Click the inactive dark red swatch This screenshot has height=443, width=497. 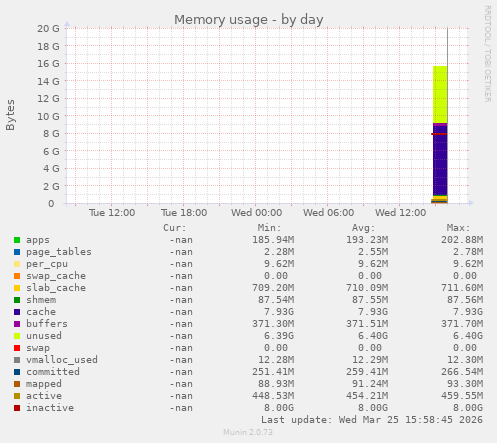(x=17, y=408)
